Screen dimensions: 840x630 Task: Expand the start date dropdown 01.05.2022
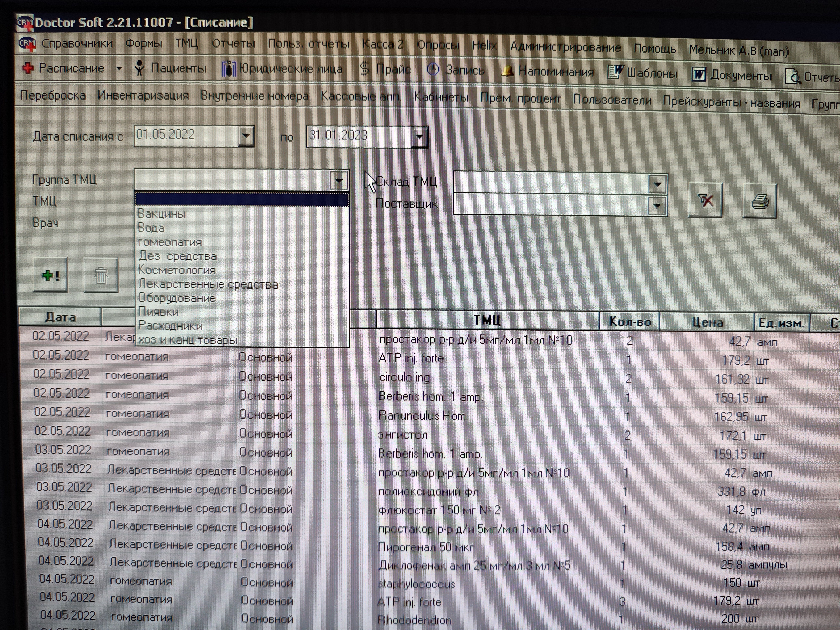tap(246, 136)
